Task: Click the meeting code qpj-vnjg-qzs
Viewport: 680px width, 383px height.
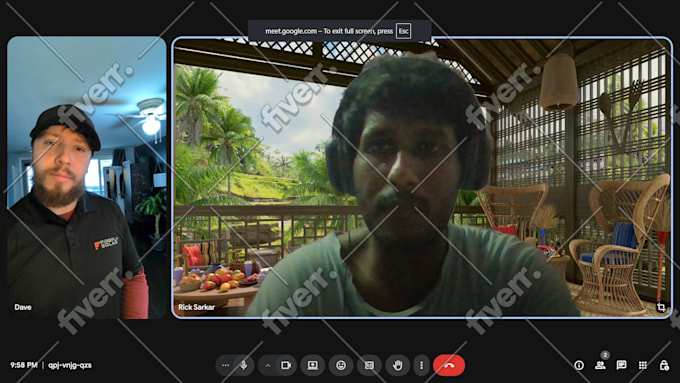Action: pos(70,365)
